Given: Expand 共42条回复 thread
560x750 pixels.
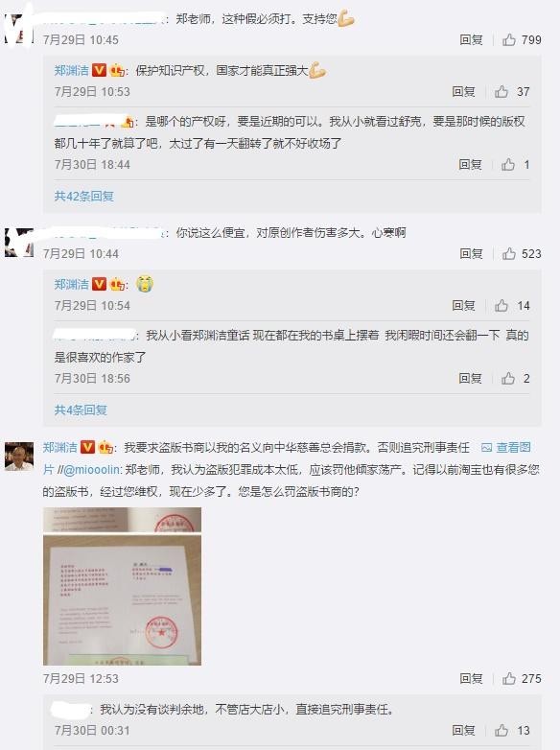Looking at the screenshot, I should coord(83,196).
